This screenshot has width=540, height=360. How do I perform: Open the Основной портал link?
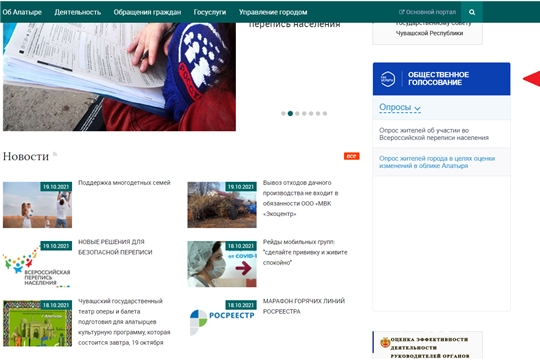coord(427,12)
